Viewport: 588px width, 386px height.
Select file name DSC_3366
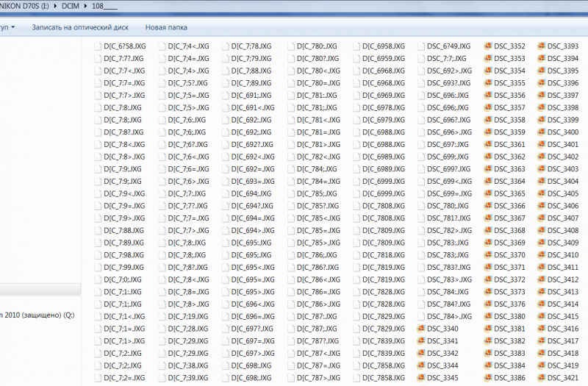point(509,206)
